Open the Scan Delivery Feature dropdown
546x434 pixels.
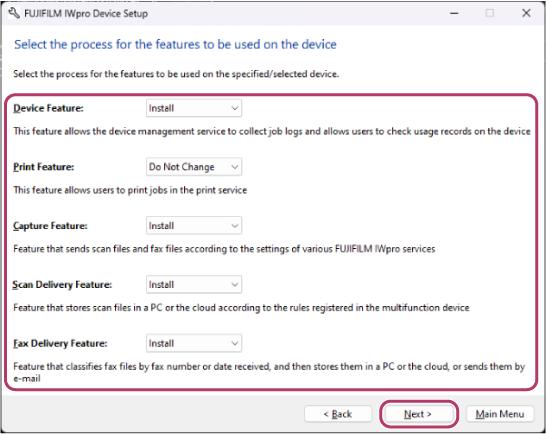click(x=194, y=285)
